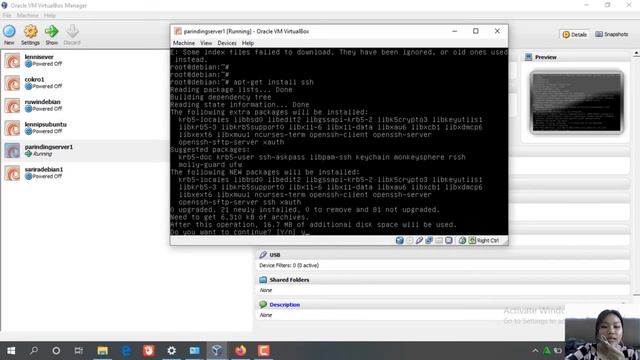
Task: Minimize the parindingserver1 VM window
Action: (x=454, y=31)
